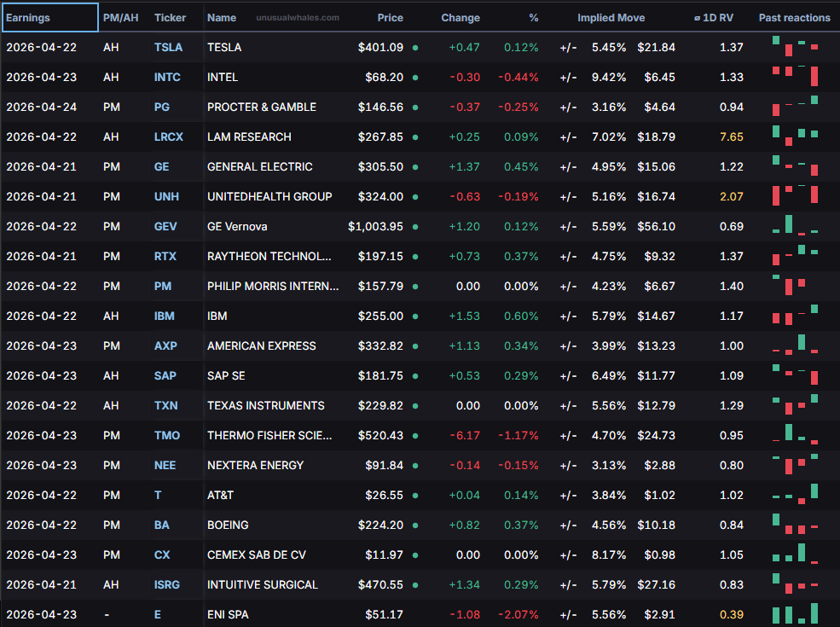Sort by the Price column header
The image size is (840, 627).
[x=390, y=18]
